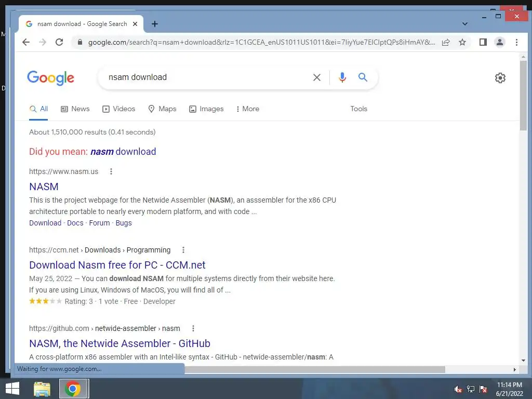This screenshot has width=532, height=399.
Task: Click the forward navigation arrow
Action: (x=43, y=42)
